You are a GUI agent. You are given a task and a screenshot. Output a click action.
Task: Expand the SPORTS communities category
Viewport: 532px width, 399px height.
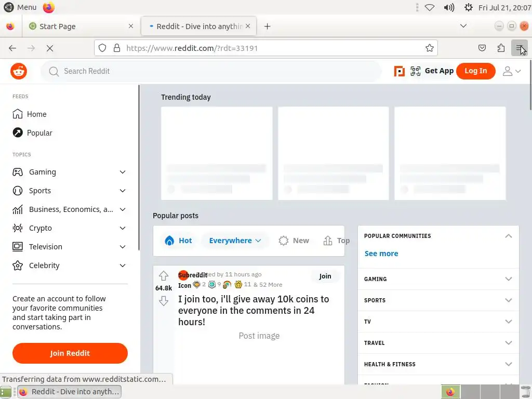coord(438,300)
